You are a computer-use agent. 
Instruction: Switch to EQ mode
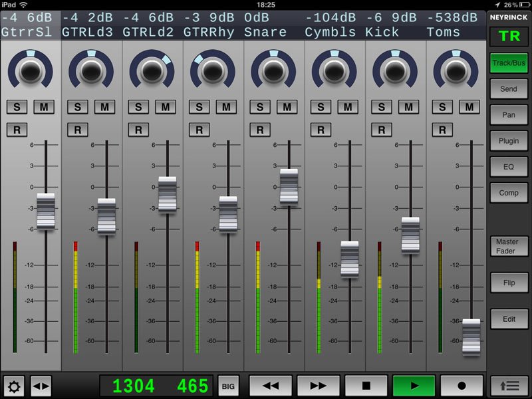[509, 167]
